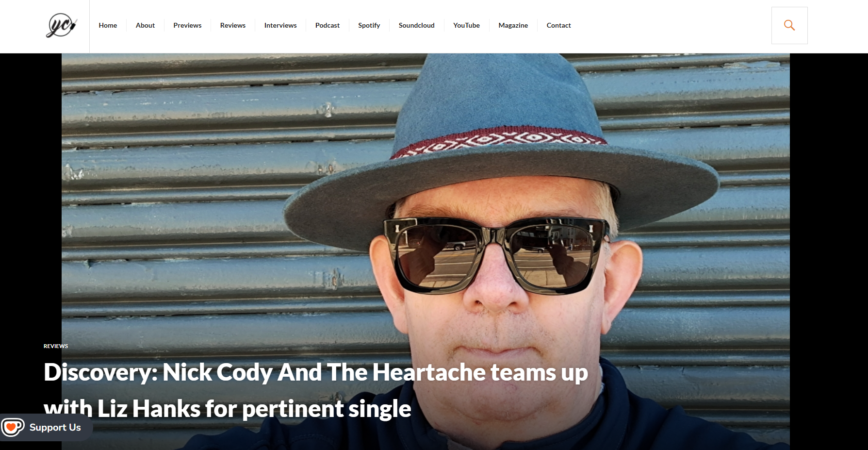Go to the YouTube menu item
The height and width of the screenshot is (450, 868).
click(466, 25)
